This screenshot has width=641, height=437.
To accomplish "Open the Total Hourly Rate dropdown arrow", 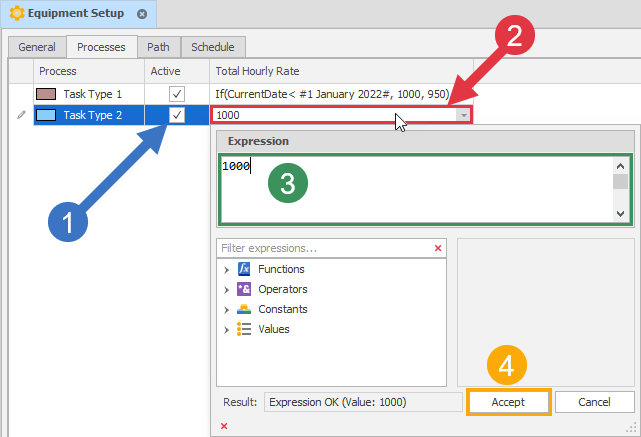I will pyautogui.click(x=463, y=115).
